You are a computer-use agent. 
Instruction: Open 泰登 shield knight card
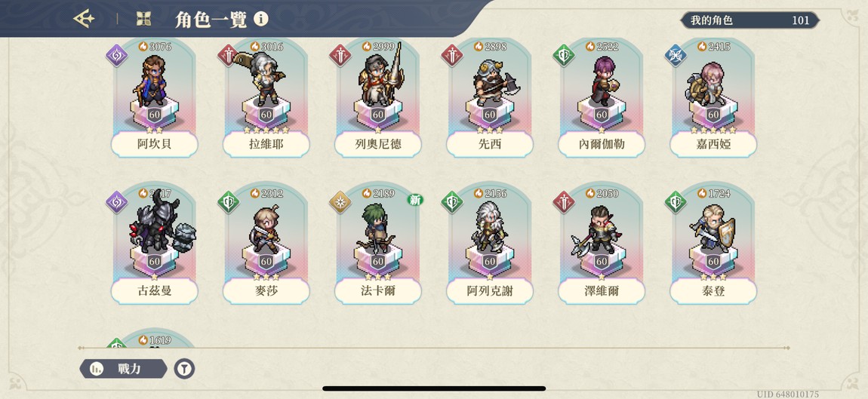coord(713,244)
